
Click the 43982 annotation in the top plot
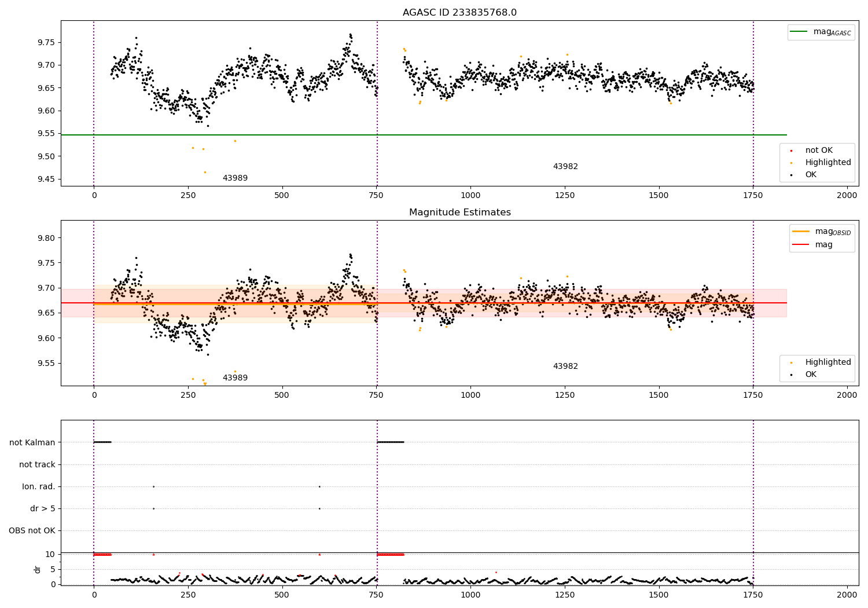pyautogui.click(x=565, y=167)
